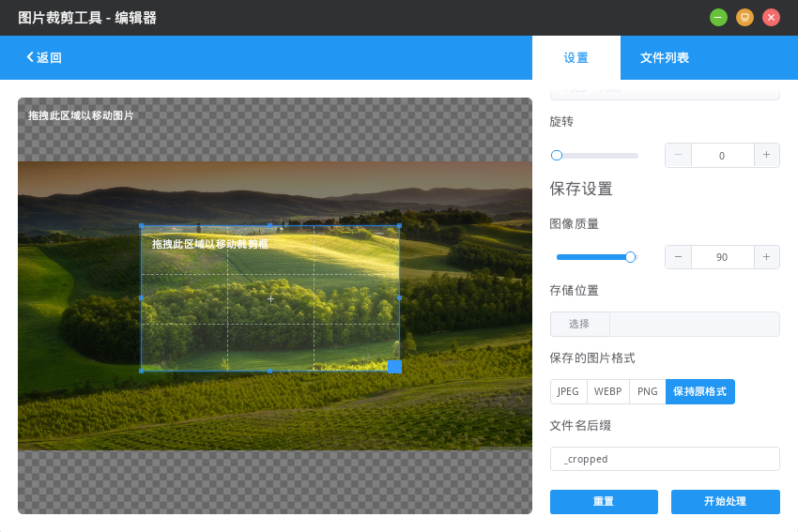
Task: Choose PNG output format
Action: [647, 391]
